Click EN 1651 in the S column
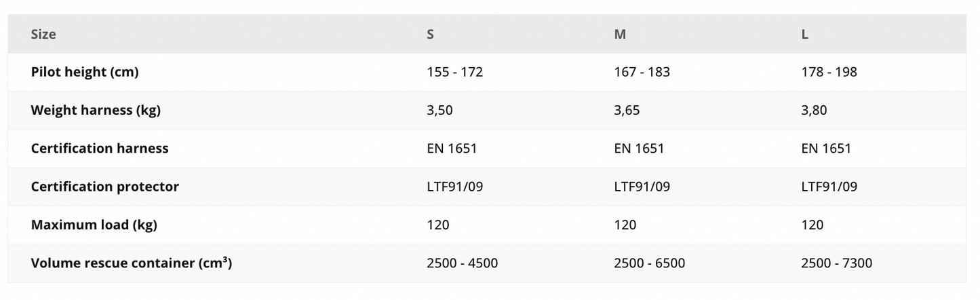The height and width of the screenshot is (300, 980). [x=452, y=148]
